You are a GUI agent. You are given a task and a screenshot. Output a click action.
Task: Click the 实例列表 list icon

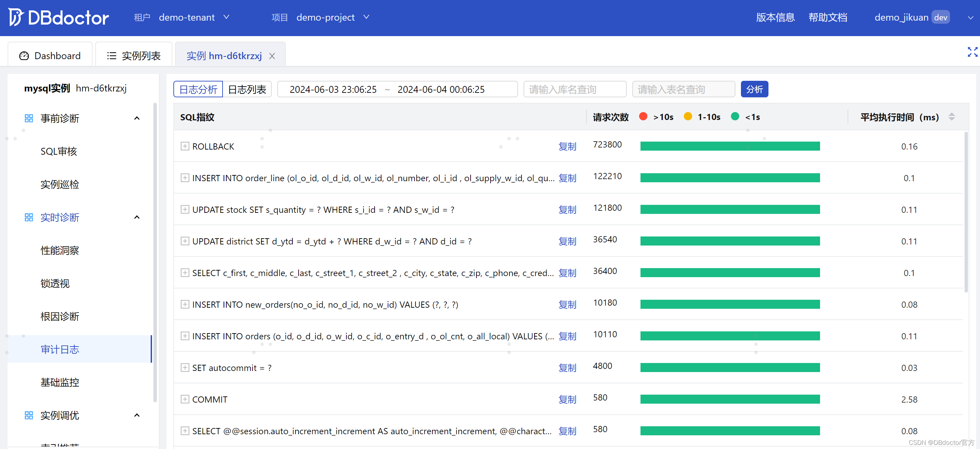tap(111, 56)
